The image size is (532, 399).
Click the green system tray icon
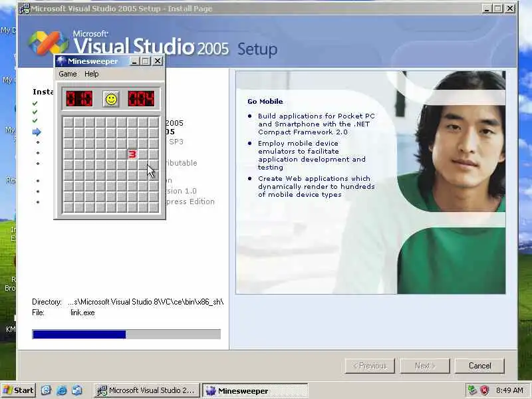click(x=472, y=390)
